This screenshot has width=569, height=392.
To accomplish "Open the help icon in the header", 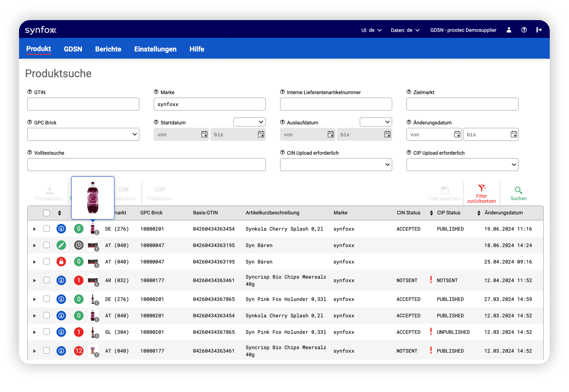I will pyautogui.click(x=524, y=30).
